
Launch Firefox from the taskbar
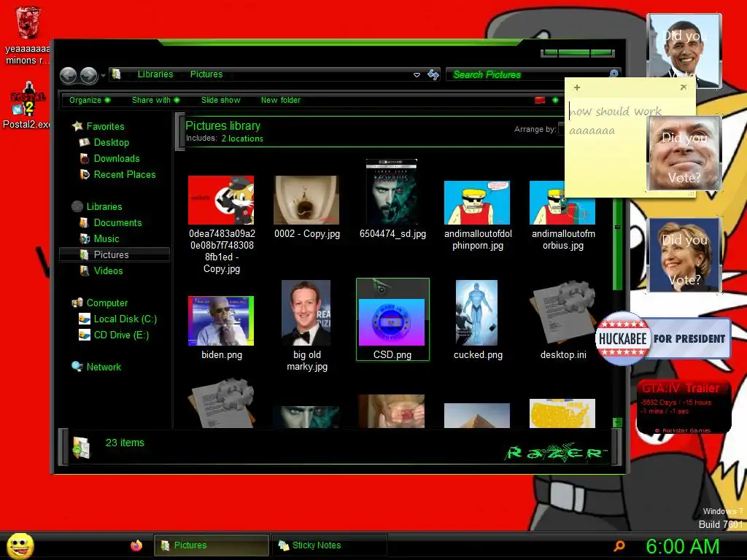click(136, 545)
